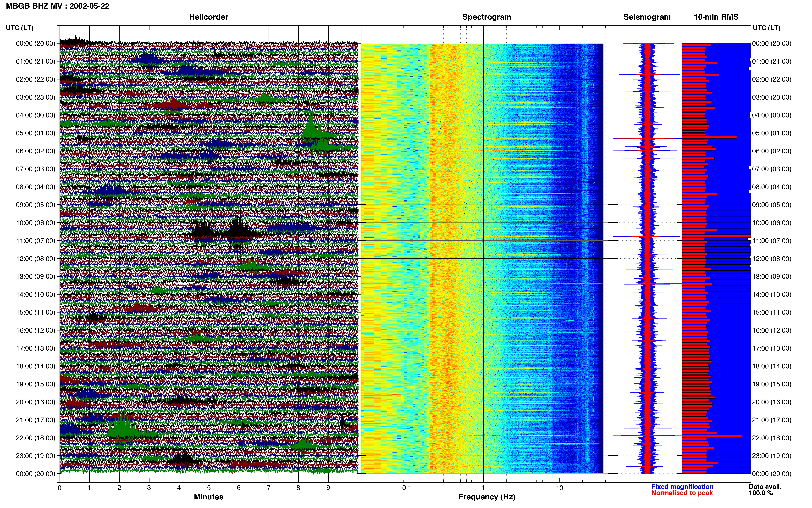Viewport: 812px width, 508px height.
Task: Select the Spectrogram panel heading
Action: (x=486, y=17)
